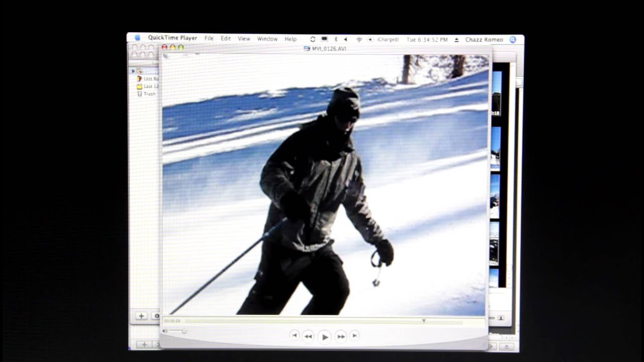Click the Displays menu bar icon
The height and width of the screenshot is (362, 644).
click(x=325, y=39)
